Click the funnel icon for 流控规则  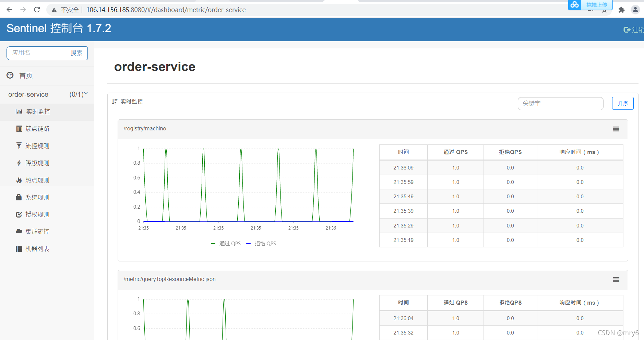(x=19, y=146)
